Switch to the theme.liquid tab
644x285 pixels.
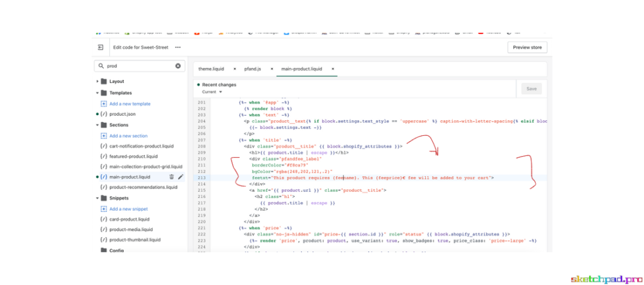pyautogui.click(x=213, y=69)
